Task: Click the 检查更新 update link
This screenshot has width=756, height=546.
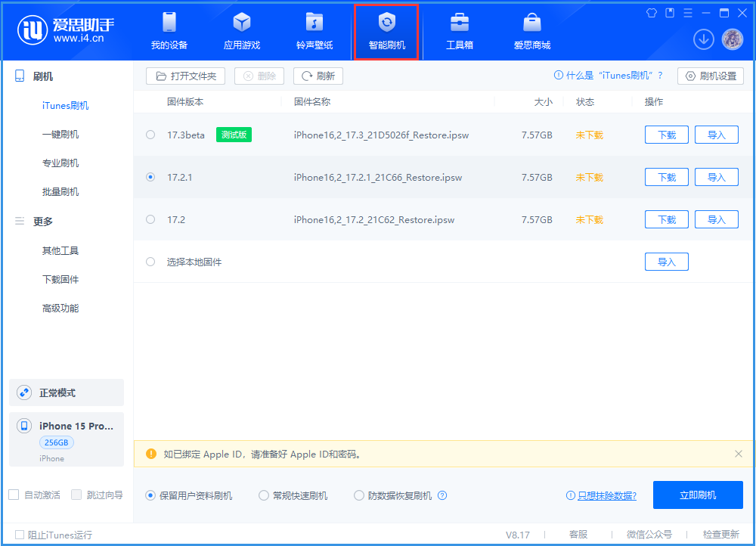Action: pos(720,535)
